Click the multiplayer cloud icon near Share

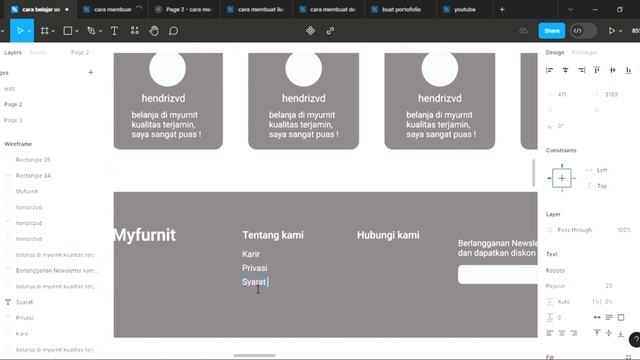(x=523, y=31)
